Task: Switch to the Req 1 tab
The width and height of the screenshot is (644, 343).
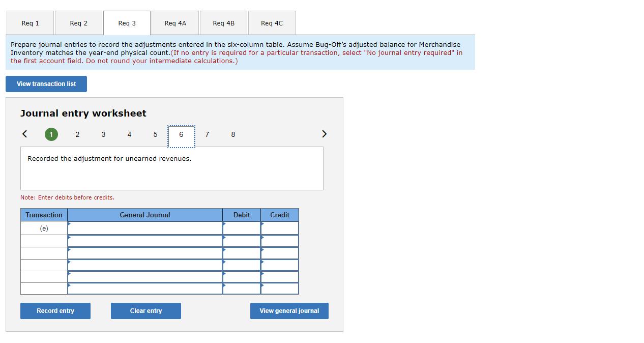Action: pyautogui.click(x=30, y=23)
